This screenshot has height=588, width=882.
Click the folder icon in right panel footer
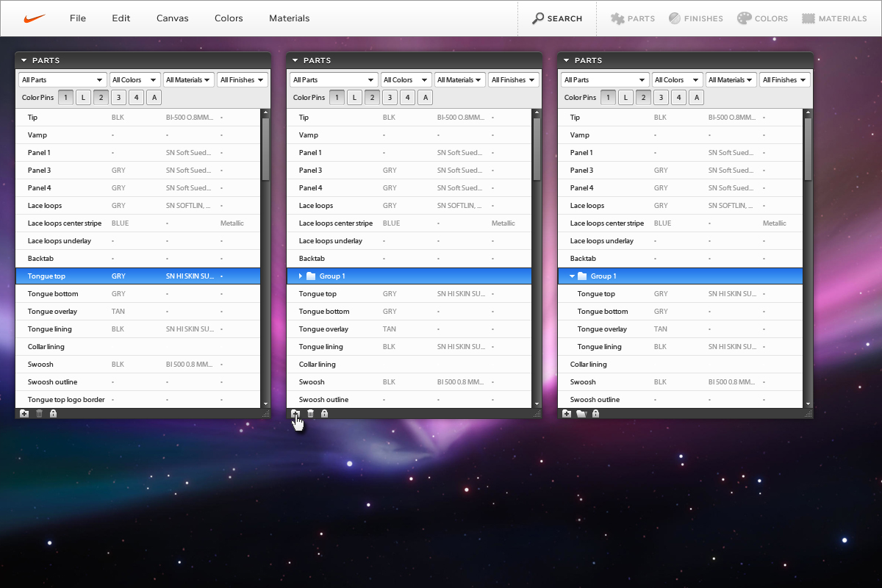(x=581, y=414)
